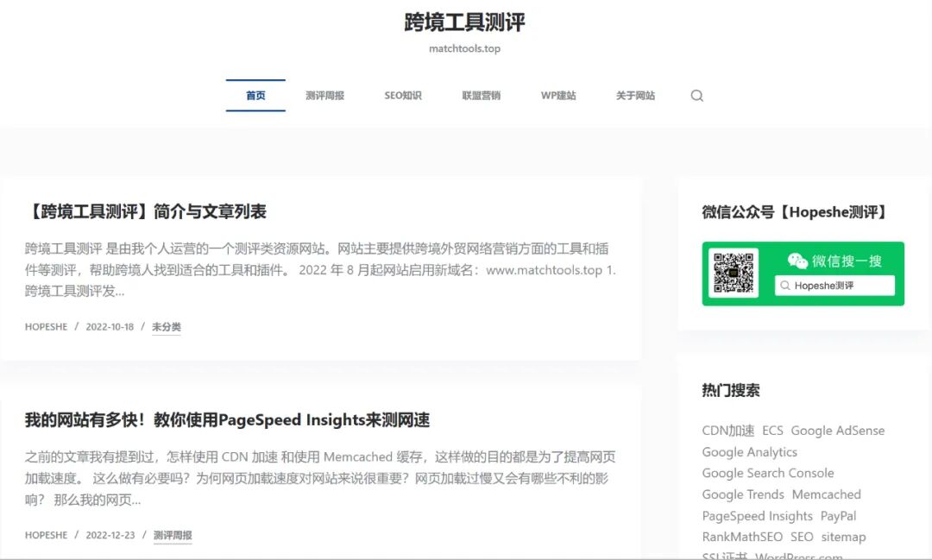The height and width of the screenshot is (560, 932).
Task: Click the small search icon inside Hopeshe测评 field
Action: coord(786,286)
